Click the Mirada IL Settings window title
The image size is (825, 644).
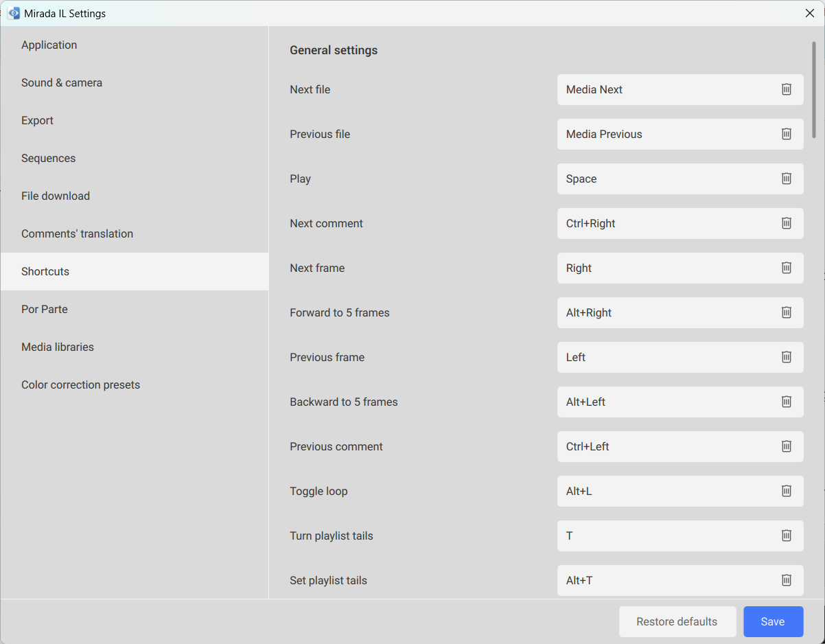(65, 13)
